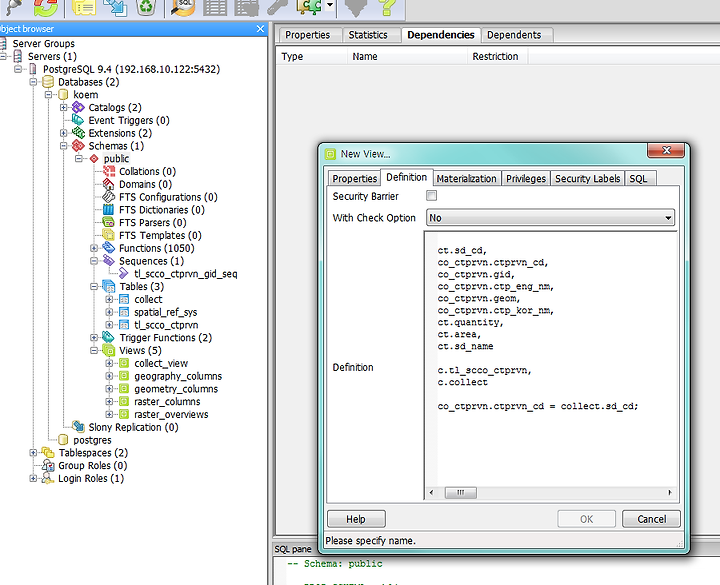Open the SQL query tool icon

tap(182, 7)
